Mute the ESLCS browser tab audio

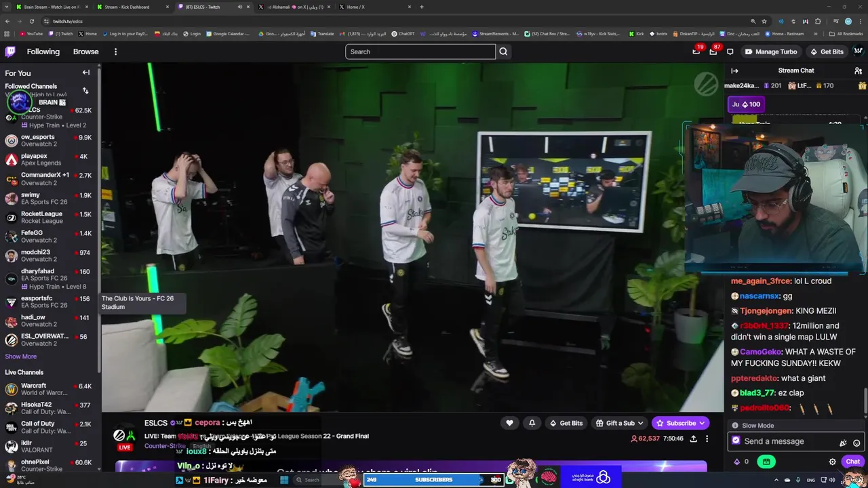click(239, 7)
